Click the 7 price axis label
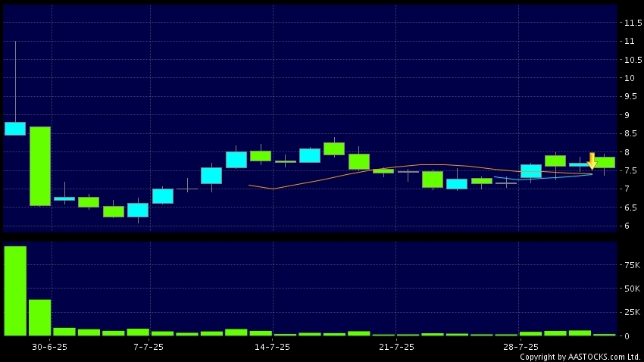Screen dimensions: 644x362 (x=627, y=189)
